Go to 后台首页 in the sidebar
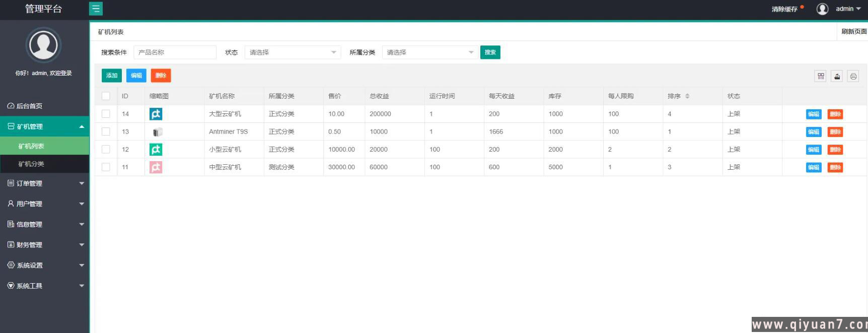This screenshot has width=868, height=333. [29, 106]
